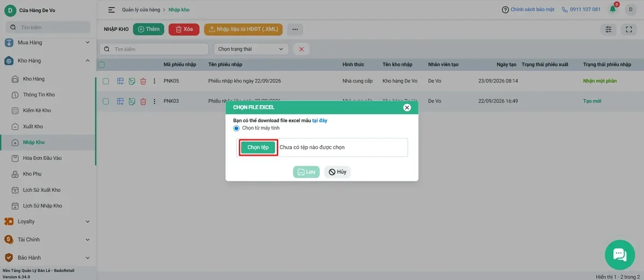This screenshot has width=644, height=280.
Task: Click the Trạng thái phiếu nhập column header
Action: coord(608,64)
